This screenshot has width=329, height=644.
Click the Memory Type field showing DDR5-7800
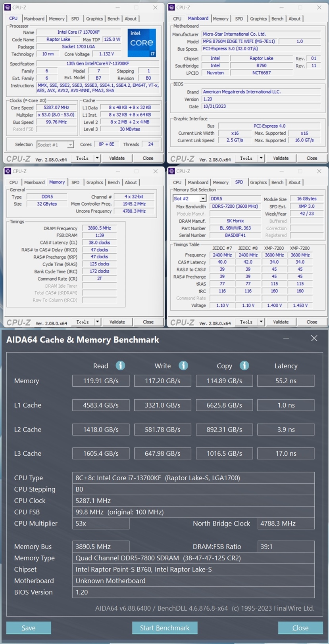pyautogui.click(x=194, y=558)
